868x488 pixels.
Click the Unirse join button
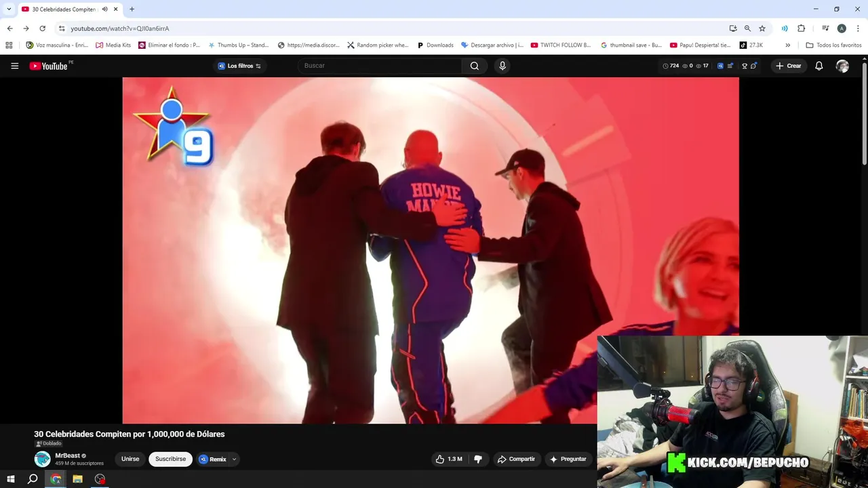(130, 459)
